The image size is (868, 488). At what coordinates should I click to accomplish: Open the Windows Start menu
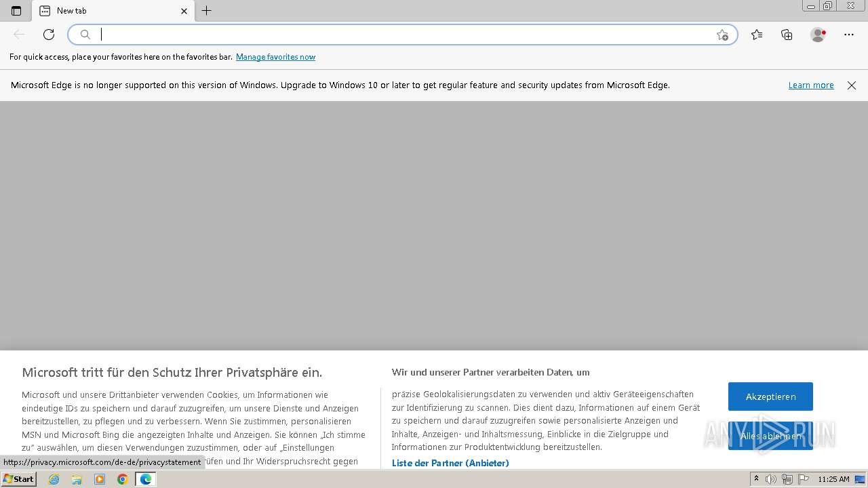point(18,479)
